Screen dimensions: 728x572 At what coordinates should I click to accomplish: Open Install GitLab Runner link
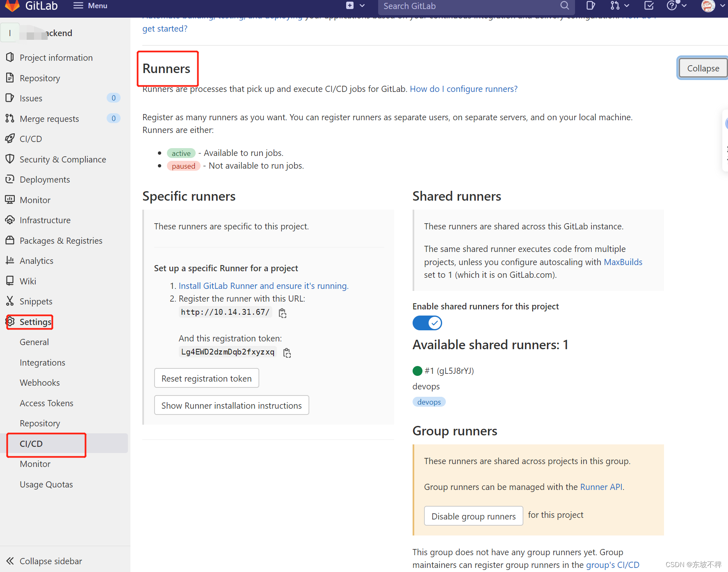[x=263, y=286]
